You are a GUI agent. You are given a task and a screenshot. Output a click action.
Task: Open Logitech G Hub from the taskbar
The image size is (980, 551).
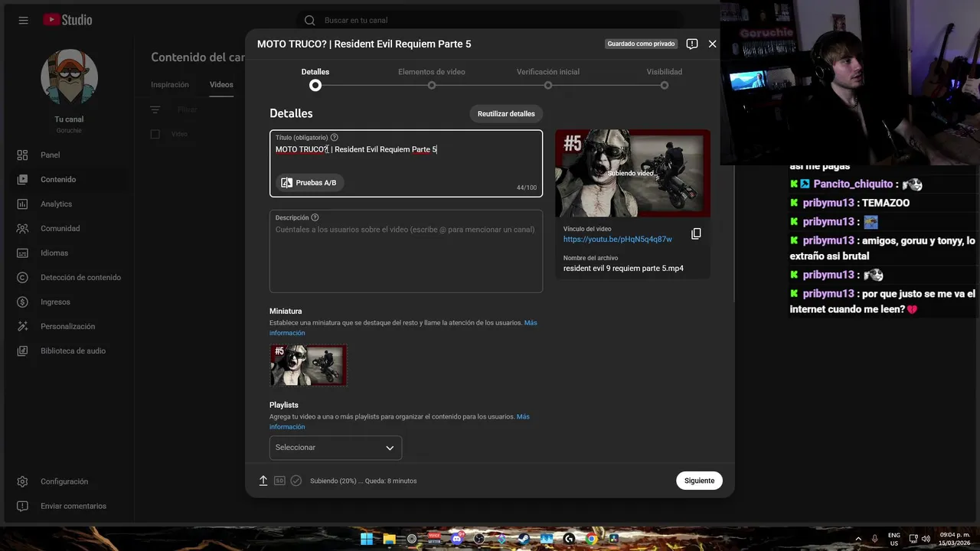pos(569,539)
